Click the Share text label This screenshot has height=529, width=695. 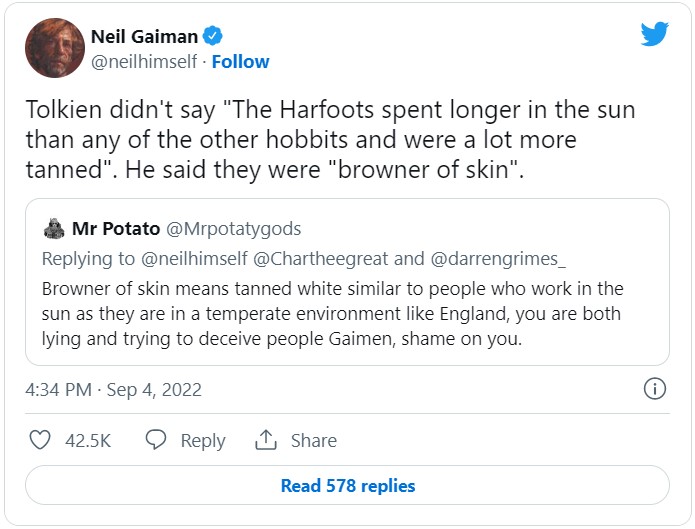[x=313, y=440]
